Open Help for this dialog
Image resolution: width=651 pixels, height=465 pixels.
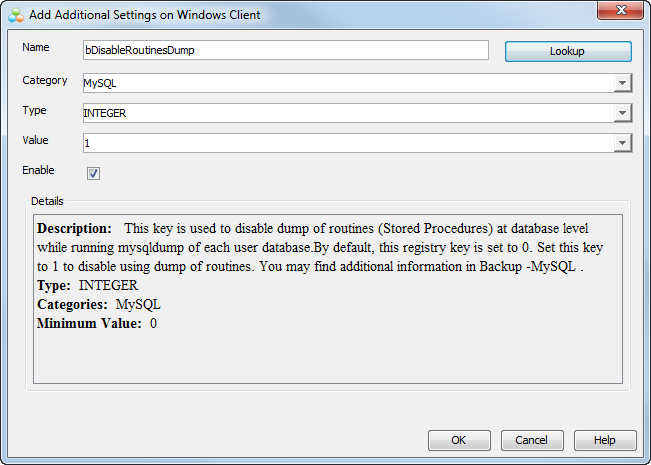604,440
